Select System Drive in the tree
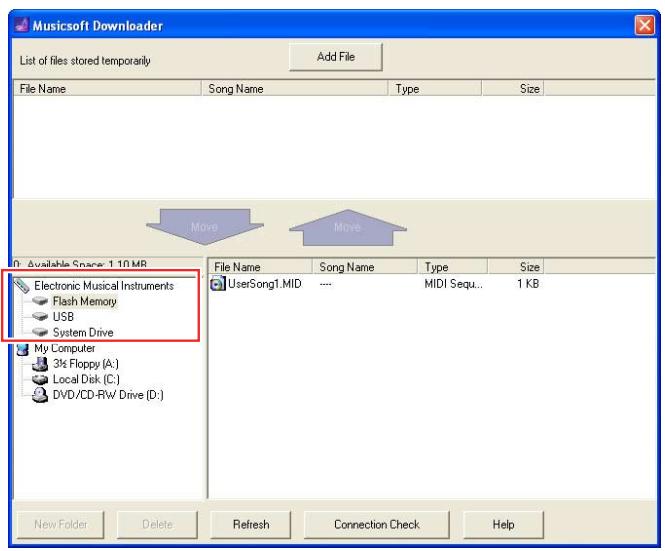The width and height of the screenshot is (665, 551). (83, 333)
